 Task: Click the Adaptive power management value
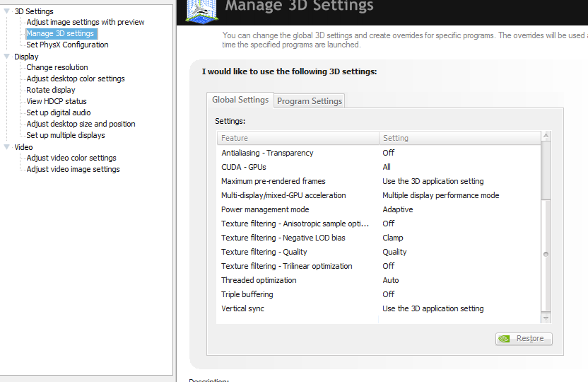397,209
